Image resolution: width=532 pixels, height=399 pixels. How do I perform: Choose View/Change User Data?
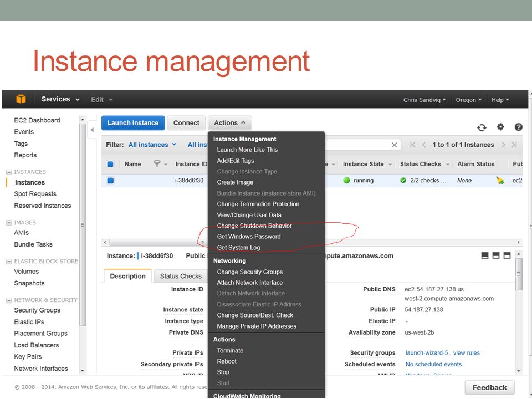click(x=249, y=215)
